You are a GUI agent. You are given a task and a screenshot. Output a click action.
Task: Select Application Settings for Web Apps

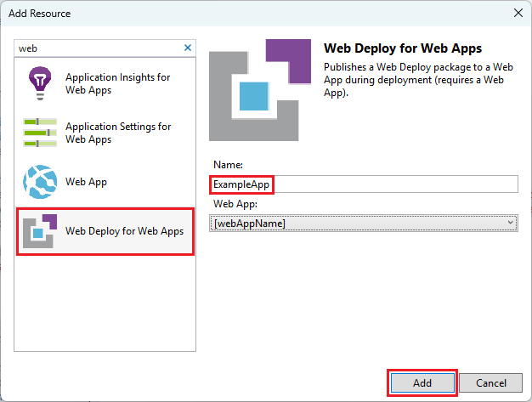pyautogui.click(x=105, y=133)
